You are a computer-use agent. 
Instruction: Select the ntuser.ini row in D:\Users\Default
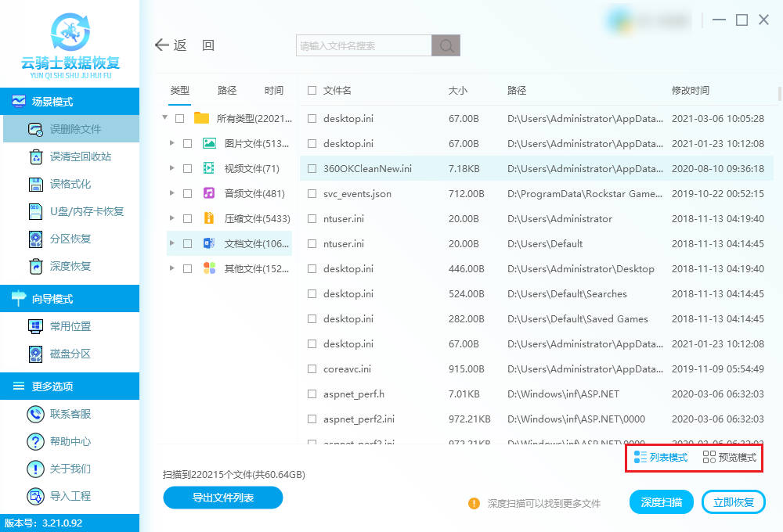point(537,243)
